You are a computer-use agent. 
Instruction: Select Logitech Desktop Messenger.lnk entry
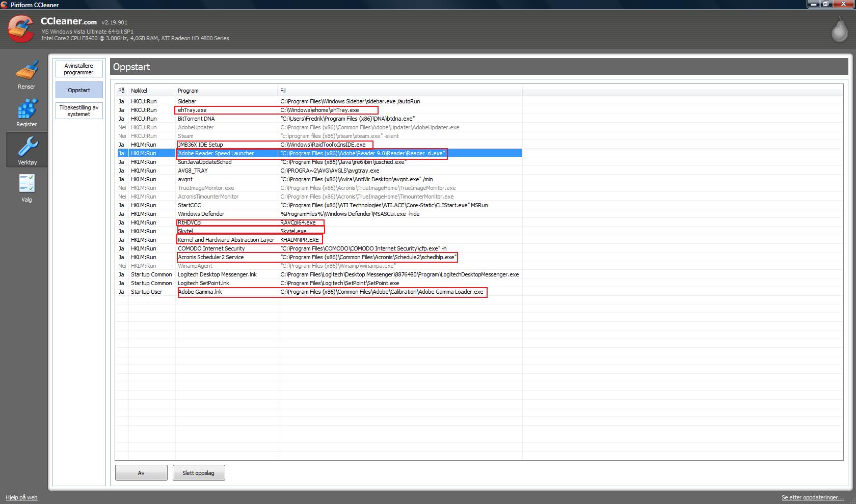click(x=319, y=274)
